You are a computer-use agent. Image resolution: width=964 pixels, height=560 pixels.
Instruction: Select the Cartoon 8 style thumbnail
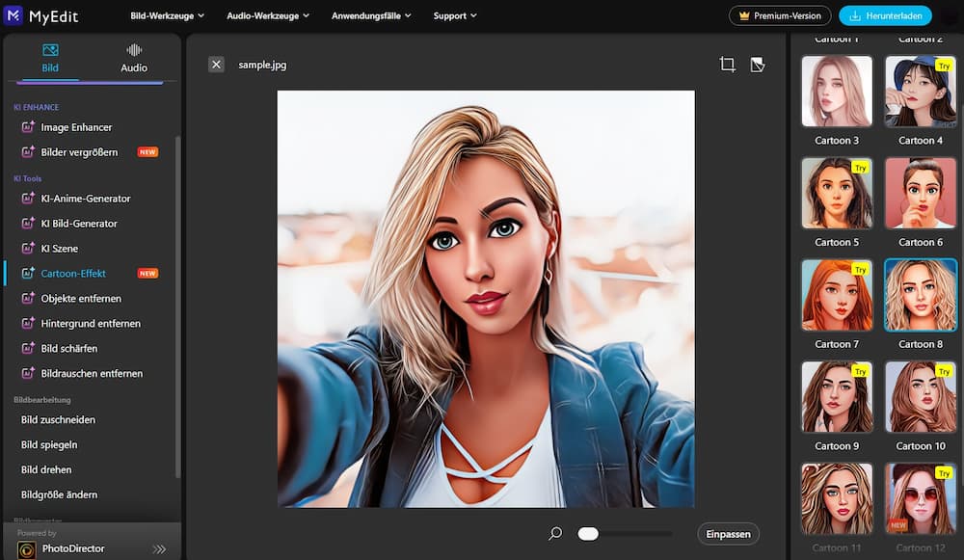921,295
